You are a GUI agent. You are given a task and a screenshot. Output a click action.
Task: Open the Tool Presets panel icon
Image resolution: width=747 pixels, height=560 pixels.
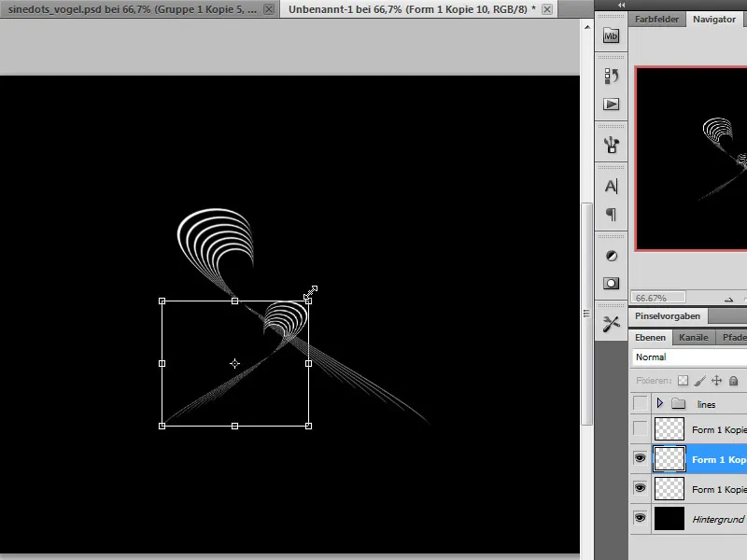coord(611,324)
